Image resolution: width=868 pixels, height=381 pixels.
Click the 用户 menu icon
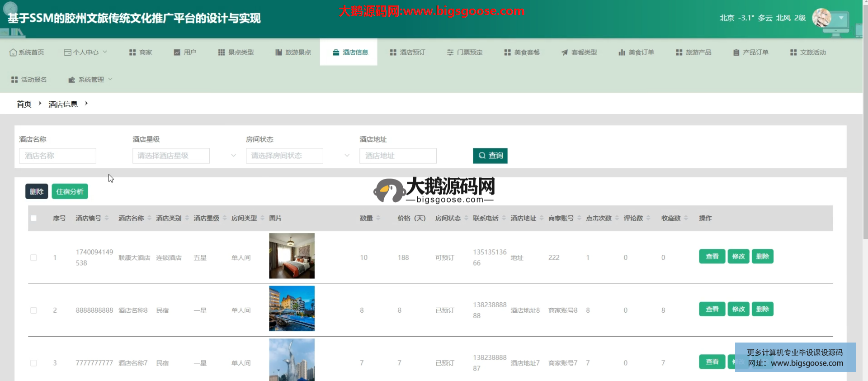coord(177,52)
